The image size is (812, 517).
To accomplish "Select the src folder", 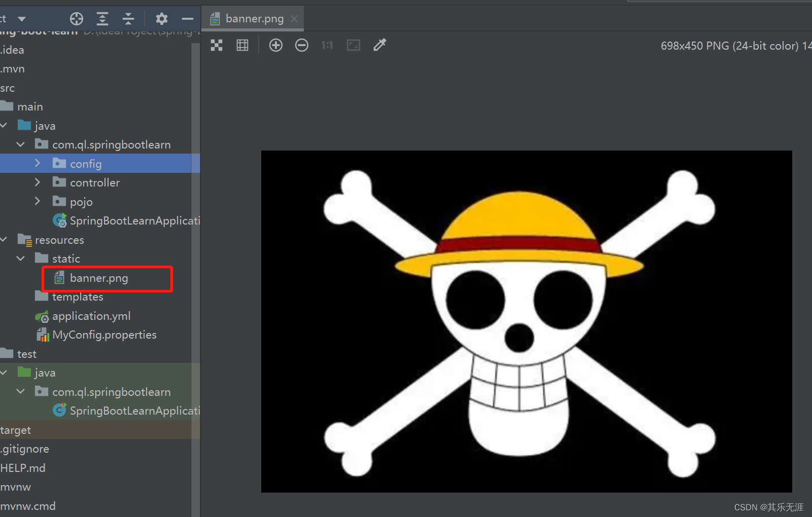I will point(8,88).
